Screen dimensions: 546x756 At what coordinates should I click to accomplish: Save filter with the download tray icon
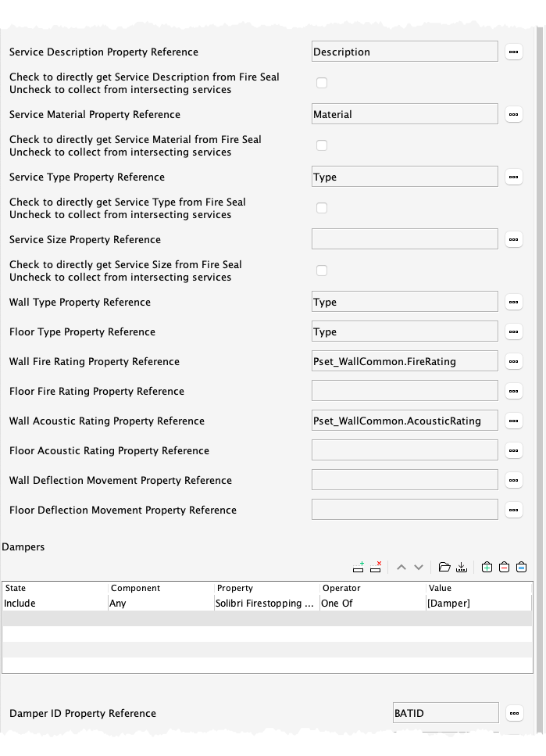click(462, 567)
